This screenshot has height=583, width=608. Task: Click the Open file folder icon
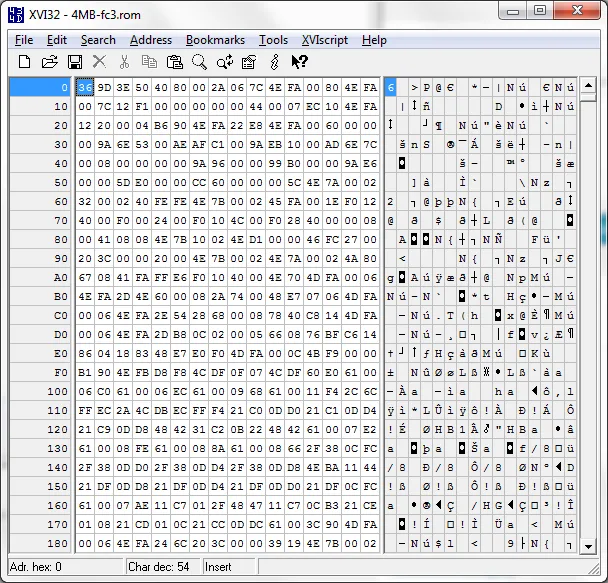[50, 62]
